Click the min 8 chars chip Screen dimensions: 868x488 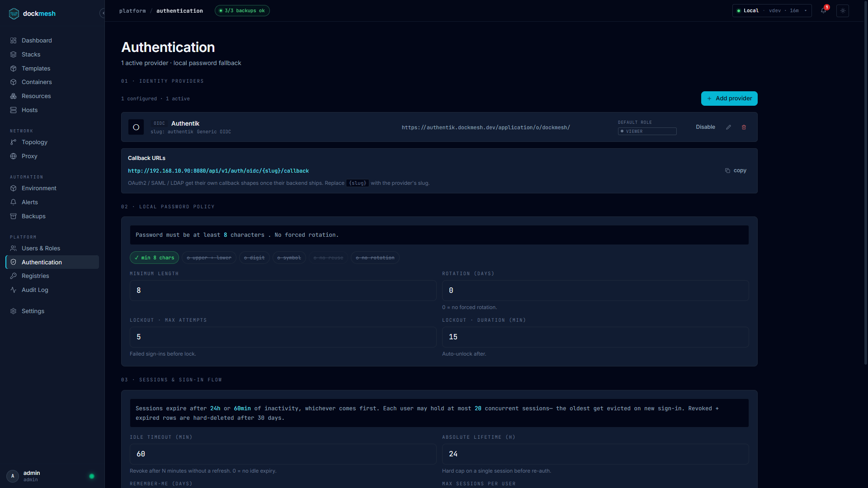(x=154, y=258)
